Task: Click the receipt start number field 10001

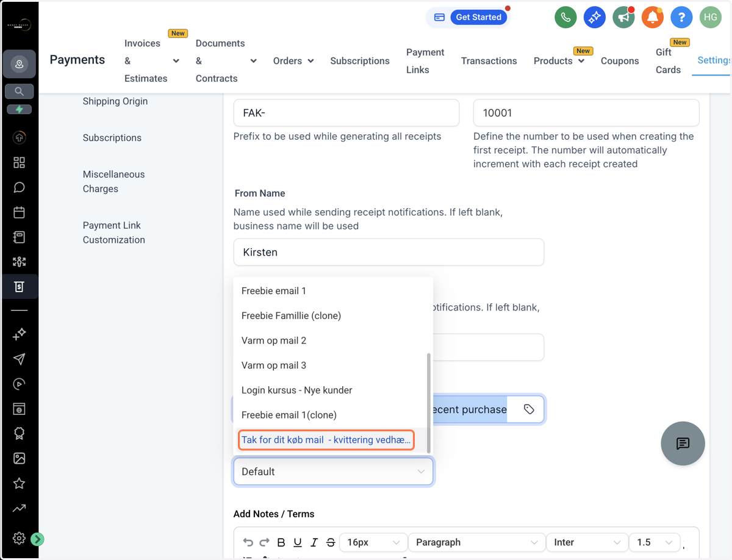Action: pyautogui.click(x=586, y=113)
